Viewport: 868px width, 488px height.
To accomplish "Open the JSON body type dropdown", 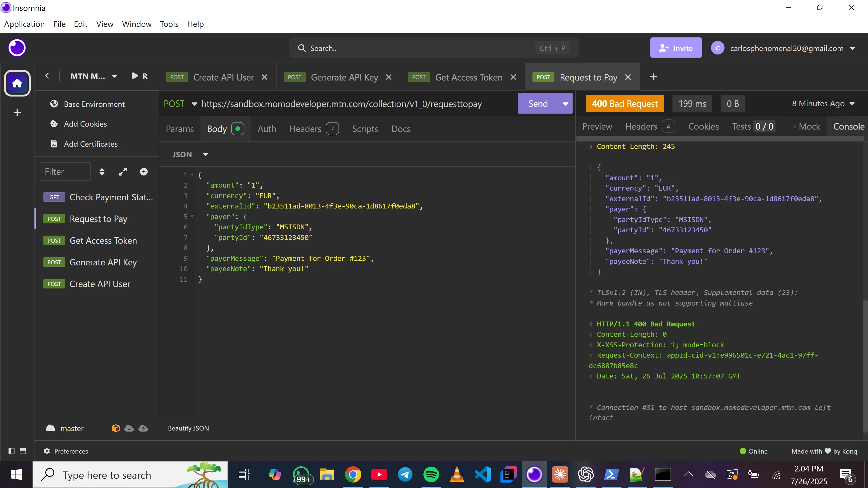I will 190,155.
